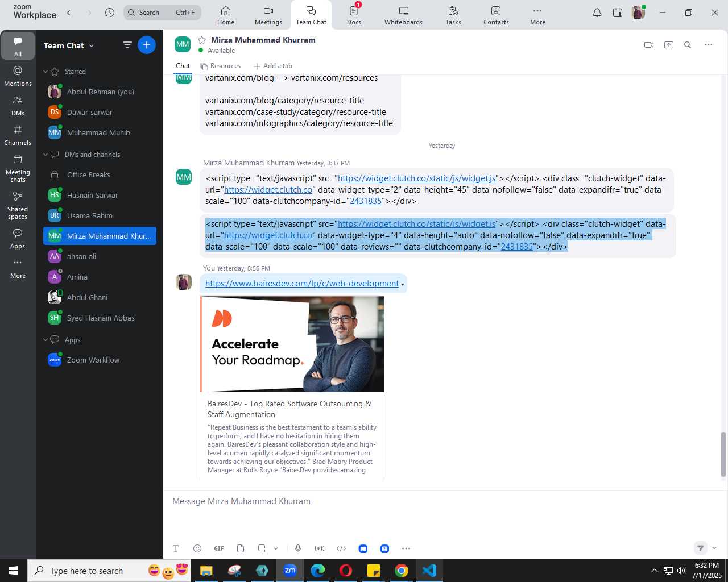Open the More menu in top bar

tap(537, 15)
